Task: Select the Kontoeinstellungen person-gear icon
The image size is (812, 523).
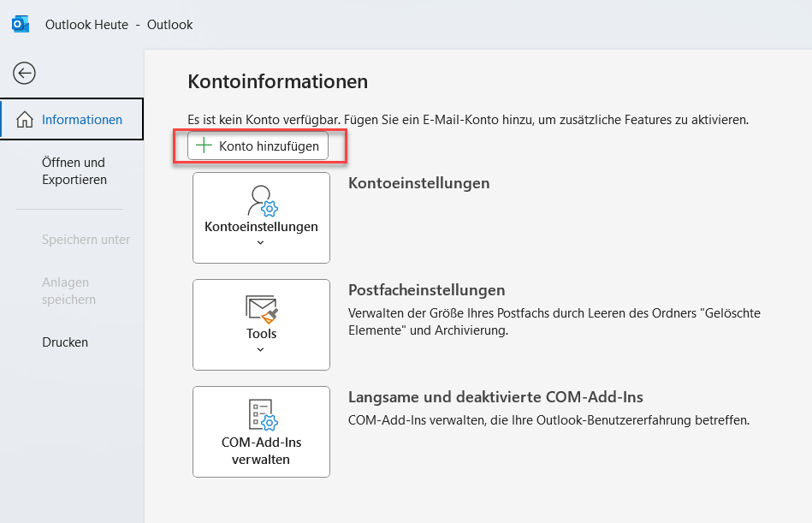Action: [x=261, y=203]
